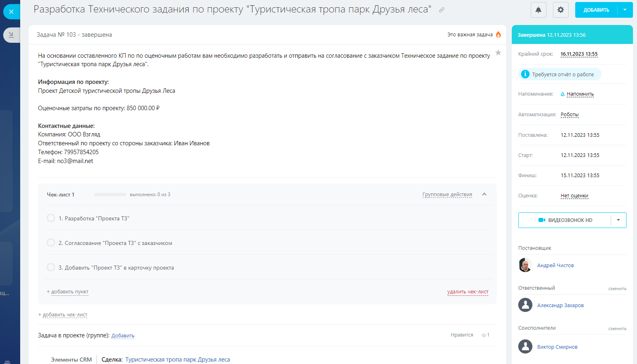Open the ДОБАВИТЬ button dropdown arrow
637x364 pixels.
[x=625, y=10]
